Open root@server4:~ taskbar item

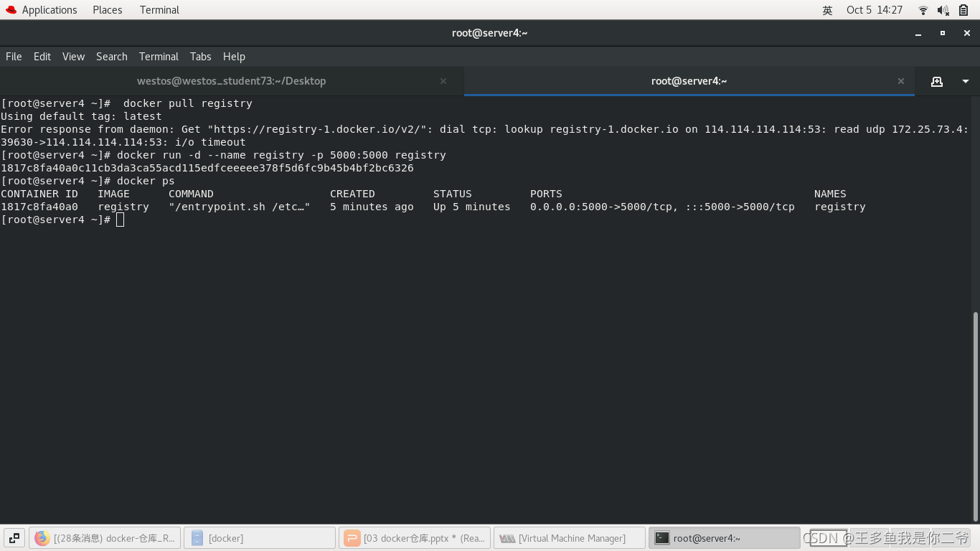tap(725, 538)
